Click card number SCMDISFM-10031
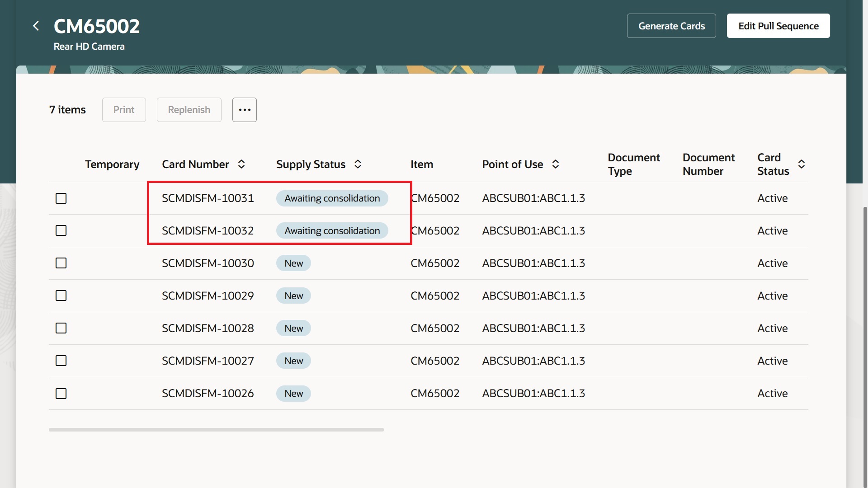Image resolution: width=868 pixels, height=488 pixels. pyautogui.click(x=208, y=198)
